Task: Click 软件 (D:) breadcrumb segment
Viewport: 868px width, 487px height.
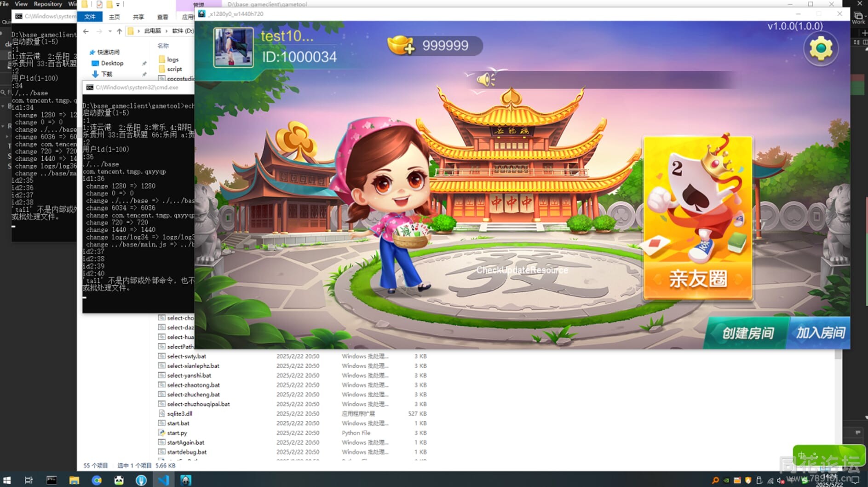Action: click(183, 31)
